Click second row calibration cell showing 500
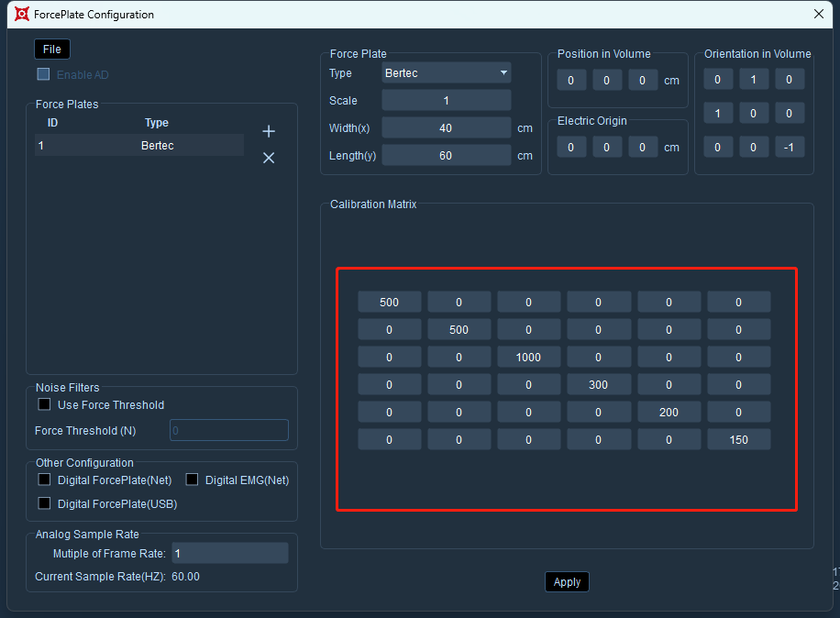The height and width of the screenshot is (618, 840). (x=459, y=329)
